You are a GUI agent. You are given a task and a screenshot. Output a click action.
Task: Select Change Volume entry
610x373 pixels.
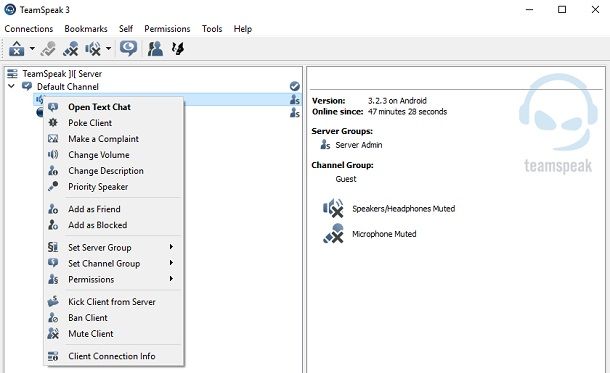(114, 155)
